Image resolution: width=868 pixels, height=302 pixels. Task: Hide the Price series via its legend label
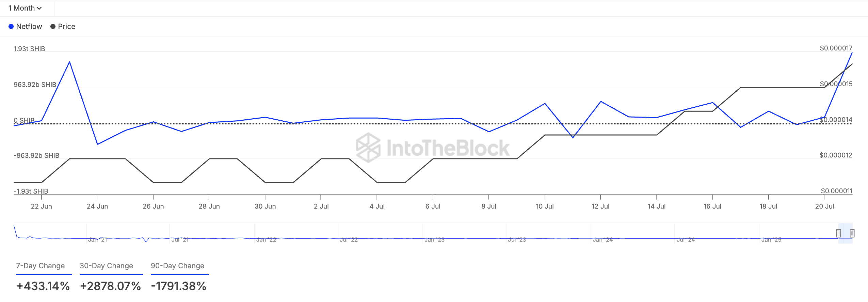[67, 26]
